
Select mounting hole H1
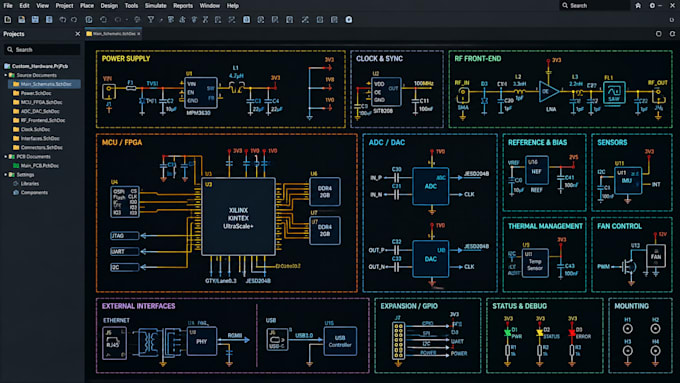(628, 329)
